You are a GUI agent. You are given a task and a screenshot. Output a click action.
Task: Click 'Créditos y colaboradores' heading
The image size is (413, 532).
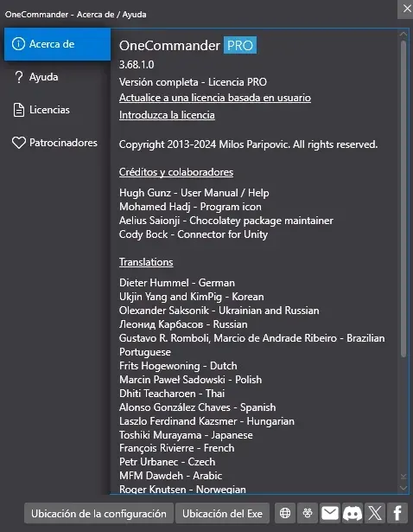(176, 172)
